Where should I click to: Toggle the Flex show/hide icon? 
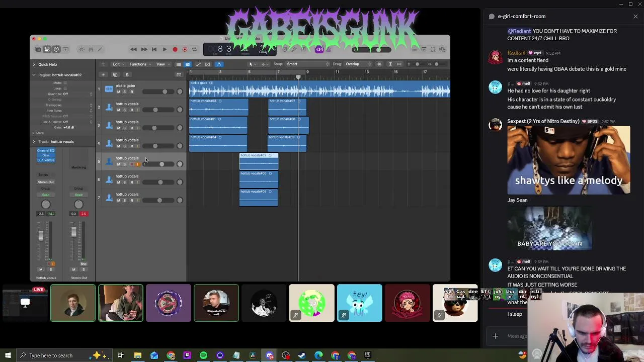click(x=207, y=64)
